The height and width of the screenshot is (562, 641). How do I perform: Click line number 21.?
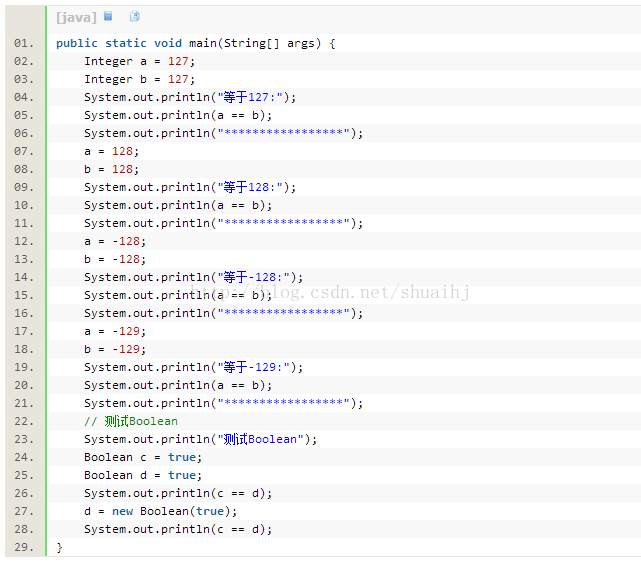click(x=24, y=403)
